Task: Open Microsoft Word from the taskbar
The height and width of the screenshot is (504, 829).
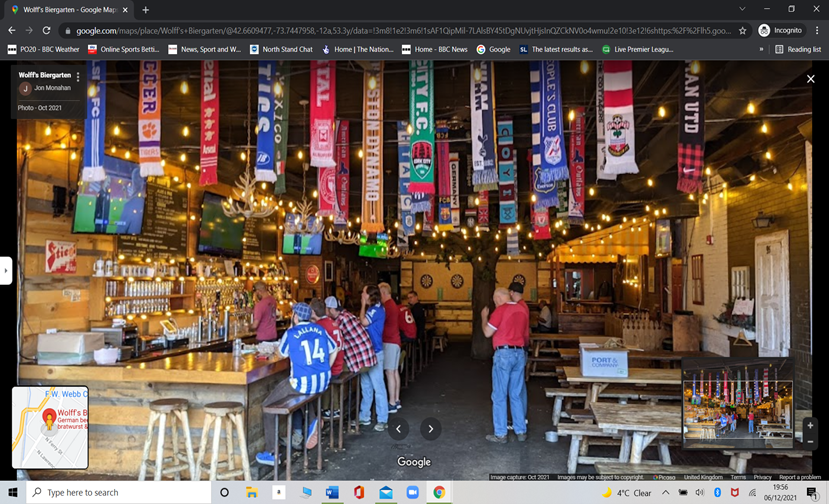Action: (x=332, y=492)
